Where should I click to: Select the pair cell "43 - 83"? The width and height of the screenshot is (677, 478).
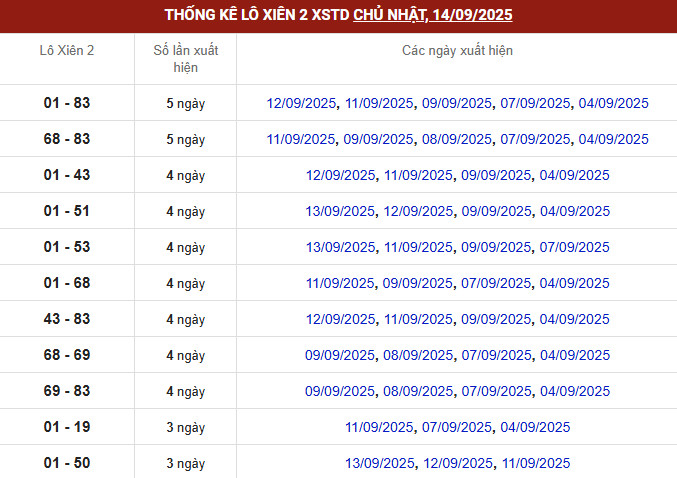[x=67, y=319]
